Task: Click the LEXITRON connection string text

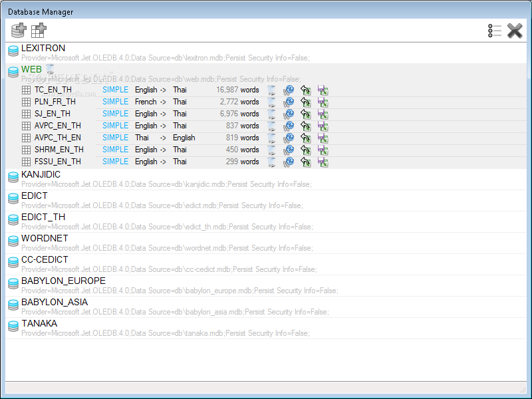Action: click(165, 58)
